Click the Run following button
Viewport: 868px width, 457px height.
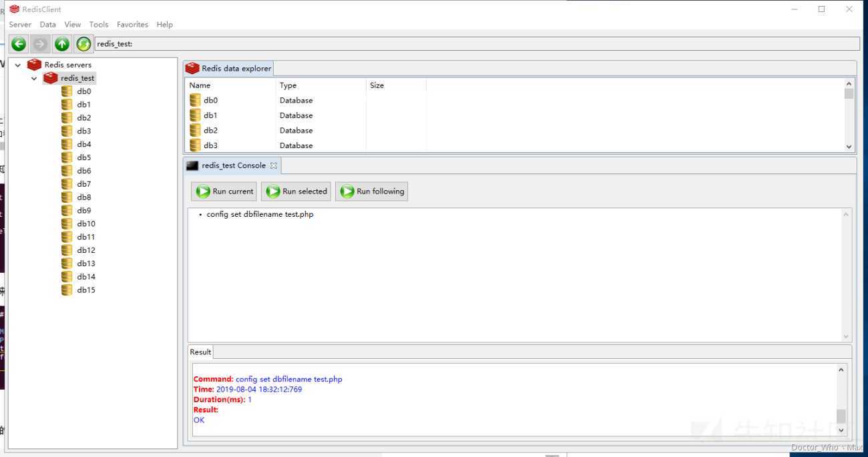click(x=371, y=191)
